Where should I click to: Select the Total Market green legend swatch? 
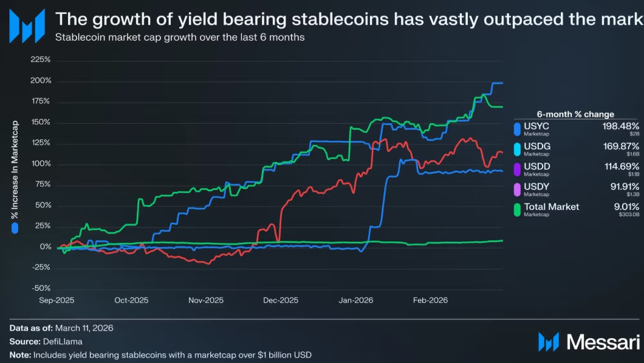coord(517,209)
